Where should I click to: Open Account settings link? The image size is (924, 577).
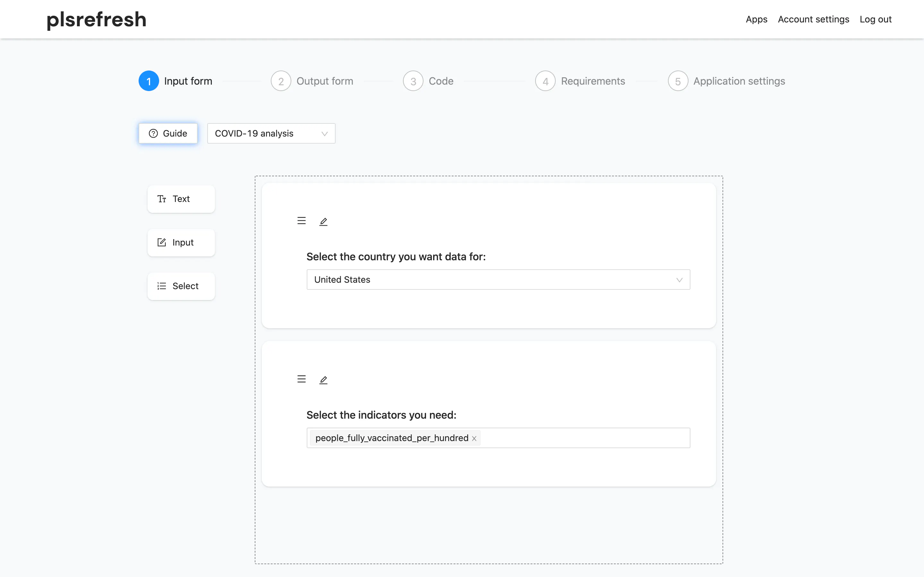point(813,19)
